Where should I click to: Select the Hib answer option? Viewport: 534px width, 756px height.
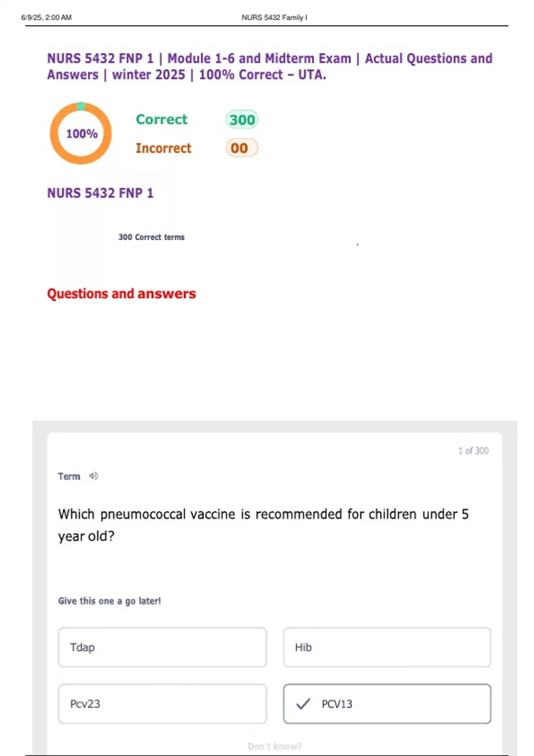pyautogui.click(x=387, y=647)
